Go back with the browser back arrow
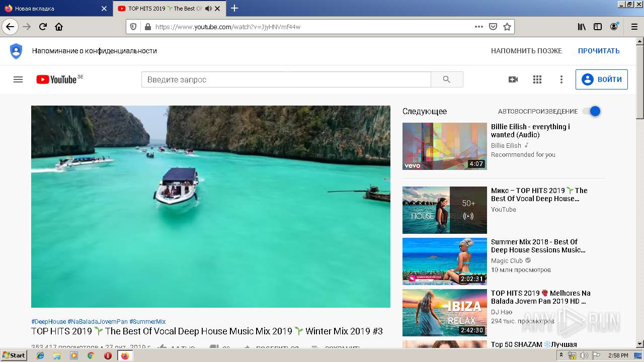 click(10, 27)
